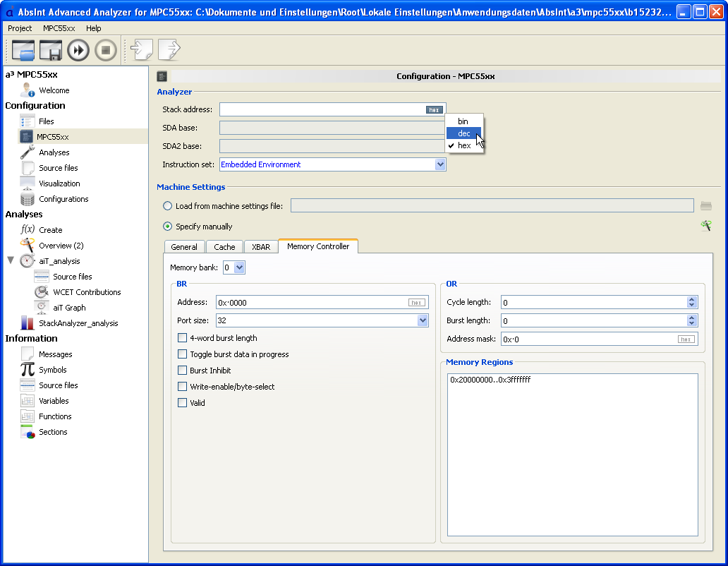
Task: Check the Burst Inhibit option
Action: click(183, 371)
